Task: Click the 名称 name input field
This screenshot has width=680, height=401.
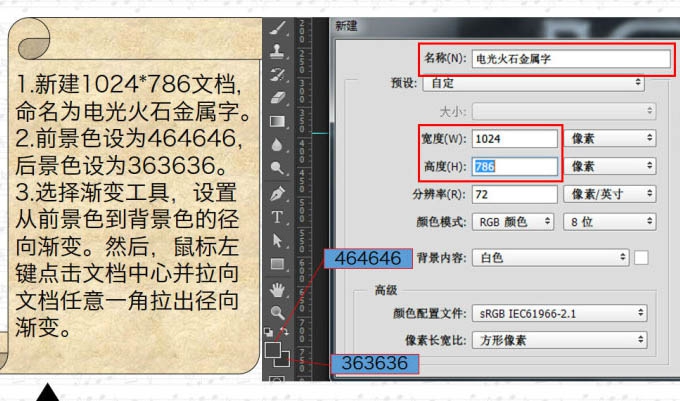Action: click(571, 59)
